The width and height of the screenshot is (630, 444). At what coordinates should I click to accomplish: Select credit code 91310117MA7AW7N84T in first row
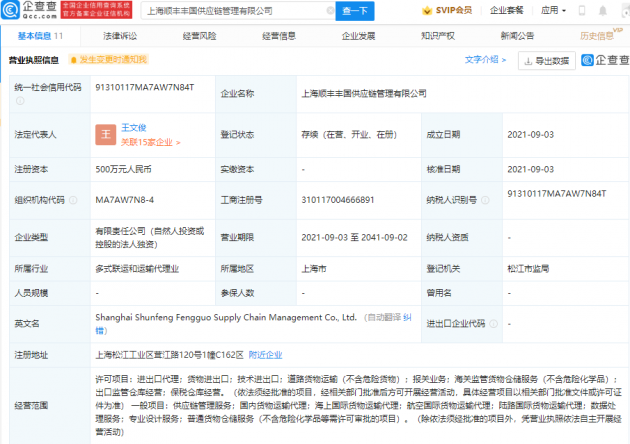point(145,87)
